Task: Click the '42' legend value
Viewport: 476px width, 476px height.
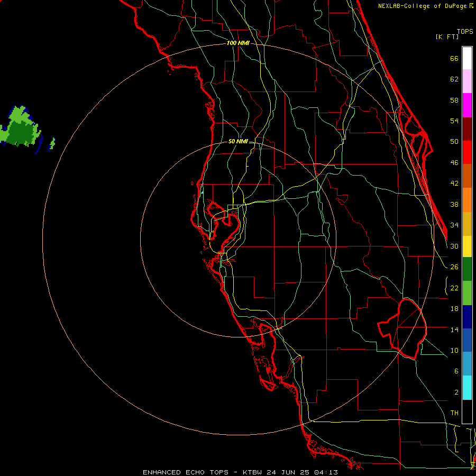Action: point(454,184)
